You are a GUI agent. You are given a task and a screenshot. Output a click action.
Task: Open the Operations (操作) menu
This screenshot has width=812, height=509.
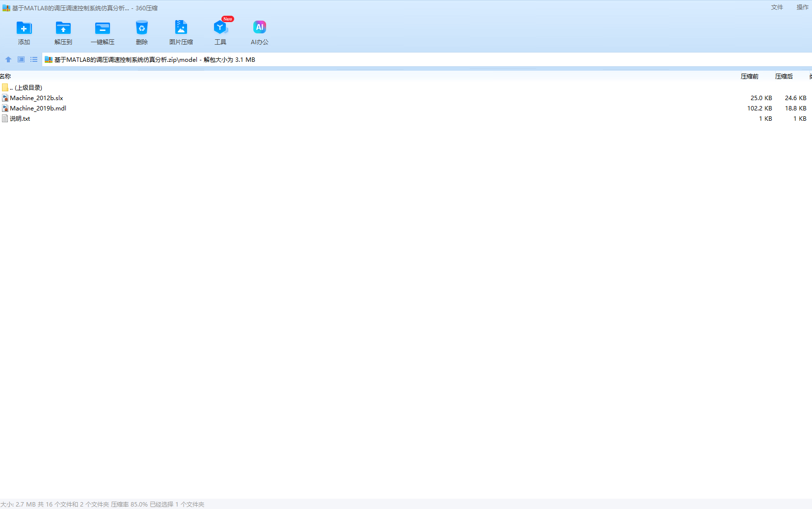point(802,7)
